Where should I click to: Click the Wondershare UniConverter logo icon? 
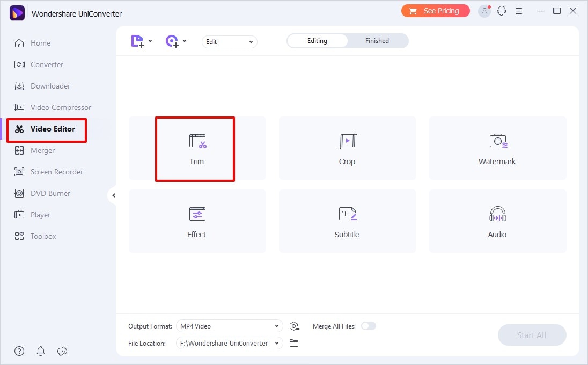pos(17,13)
